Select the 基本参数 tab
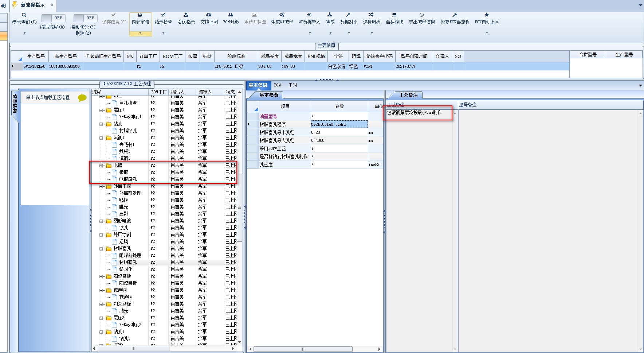644x353 pixels. coord(269,95)
